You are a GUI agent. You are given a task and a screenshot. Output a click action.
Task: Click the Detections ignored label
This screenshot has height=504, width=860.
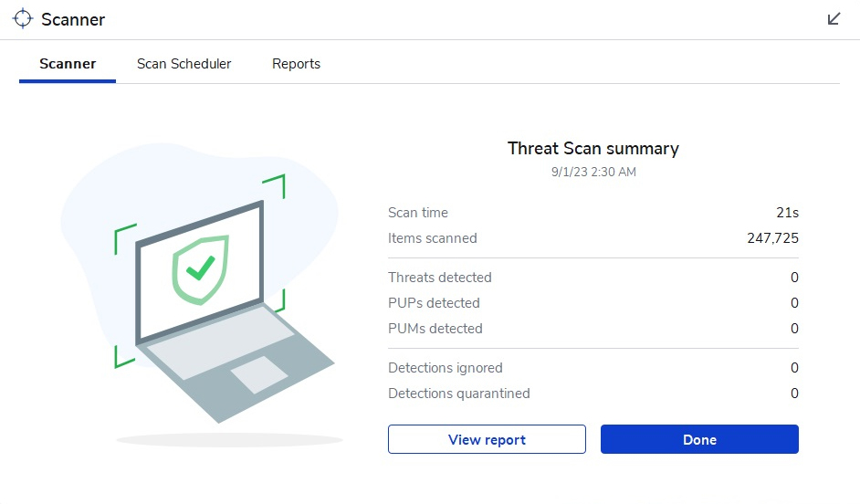pyautogui.click(x=446, y=368)
